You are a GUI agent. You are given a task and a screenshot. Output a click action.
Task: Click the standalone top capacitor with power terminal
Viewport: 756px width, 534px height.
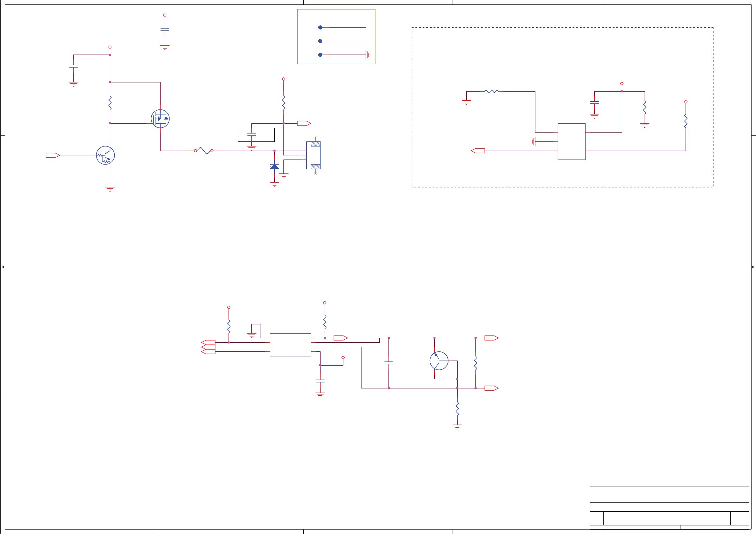pos(165,29)
